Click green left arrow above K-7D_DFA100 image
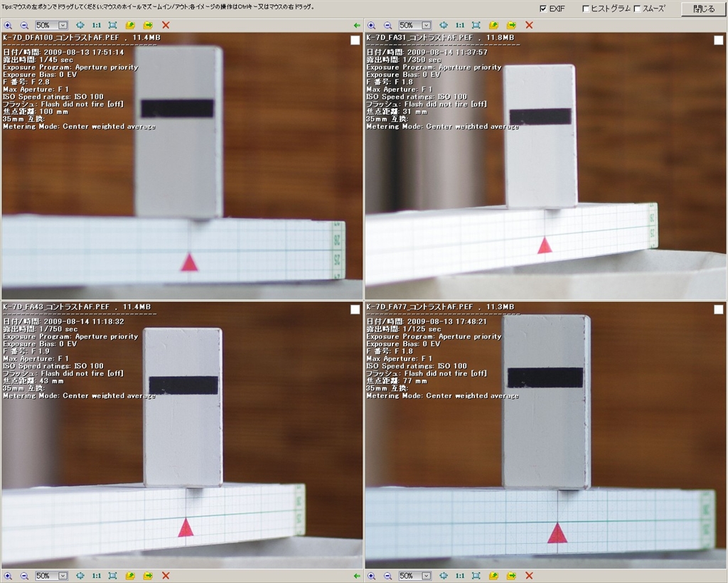Screen dimensions: 728x583 357,26
